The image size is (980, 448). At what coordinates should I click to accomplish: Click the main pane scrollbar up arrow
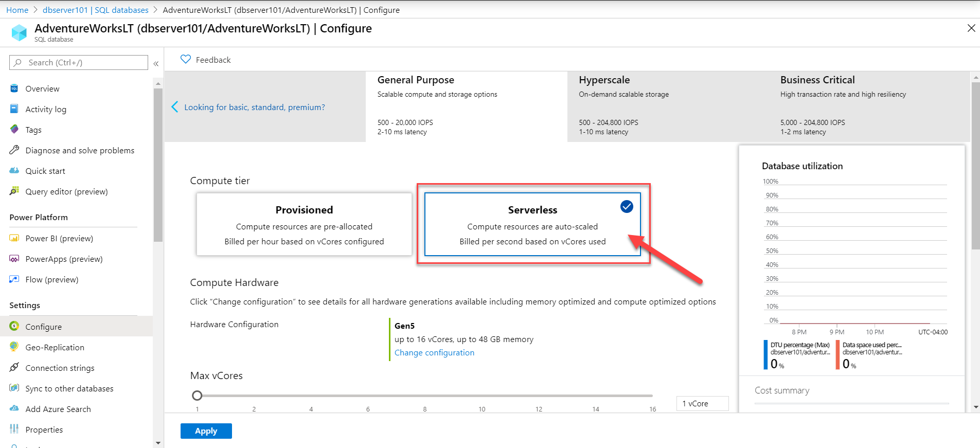pos(975,78)
